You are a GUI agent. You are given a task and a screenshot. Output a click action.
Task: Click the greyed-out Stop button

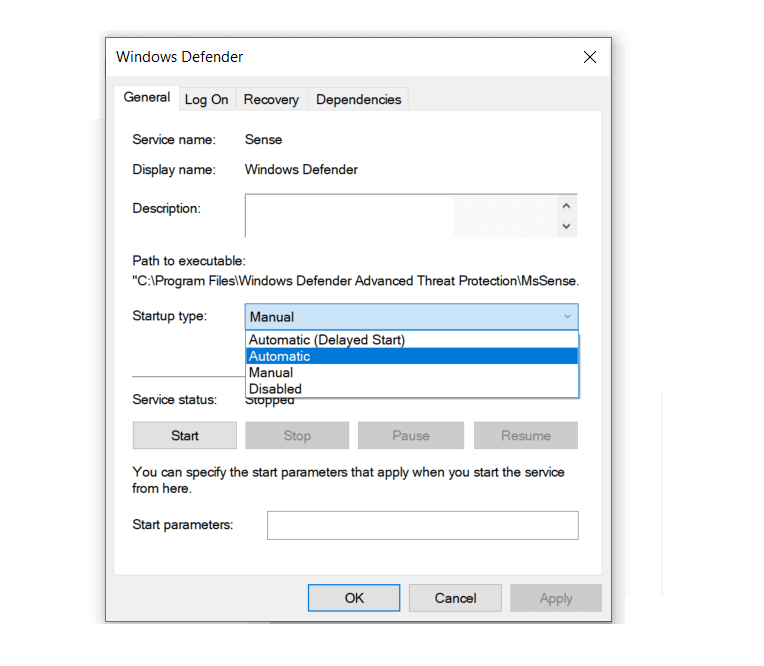pyautogui.click(x=297, y=436)
